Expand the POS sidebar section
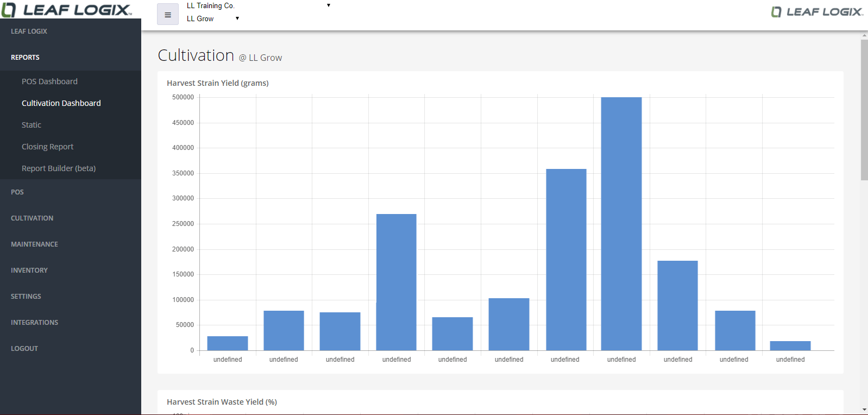Image resolution: width=868 pixels, height=415 pixels. [x=17, y=192]
